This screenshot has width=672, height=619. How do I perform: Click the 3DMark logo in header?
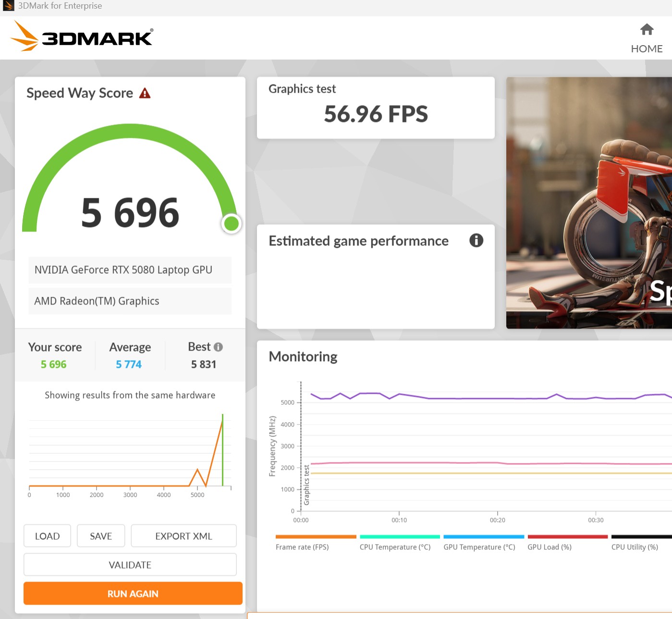82,36
